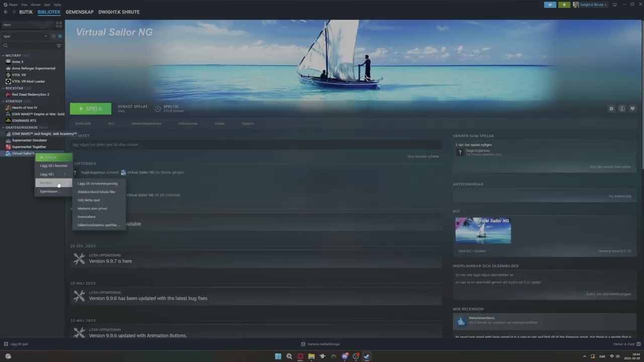The height and width of the screenshot is (362, 644).
Task: Open the game info icon
Action: pyautogui.click(x=622, y=109)
